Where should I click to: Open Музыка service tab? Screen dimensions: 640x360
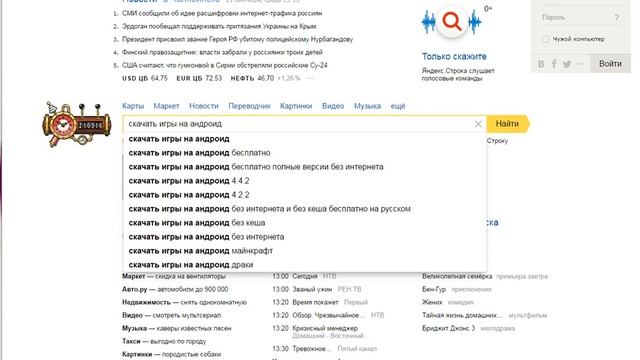[x=367, y=106]
